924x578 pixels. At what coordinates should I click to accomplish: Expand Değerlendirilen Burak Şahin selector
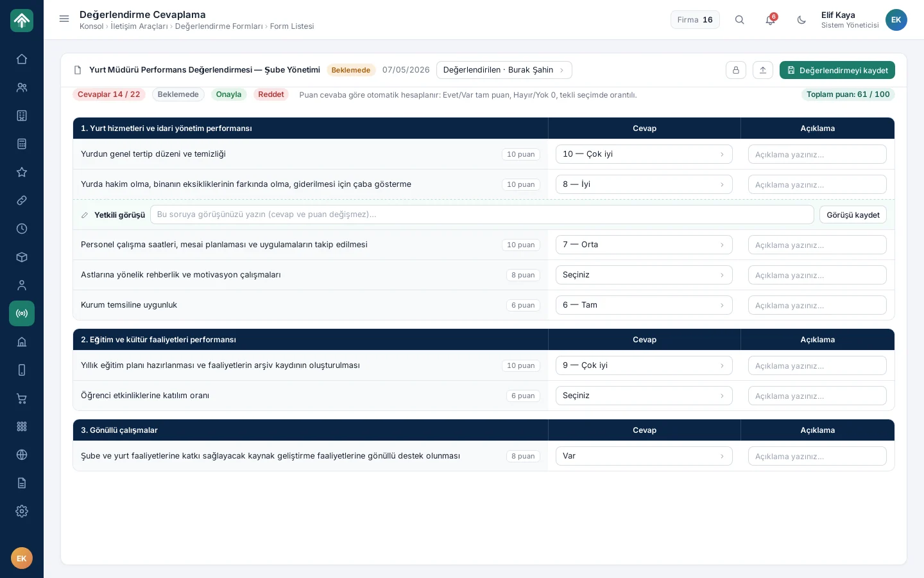point(504,70)
